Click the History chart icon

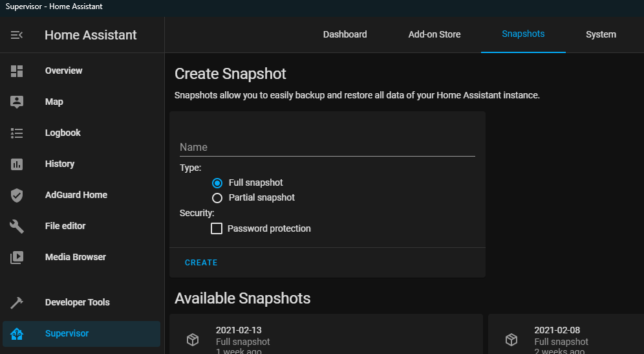click(x=17, y=164)
